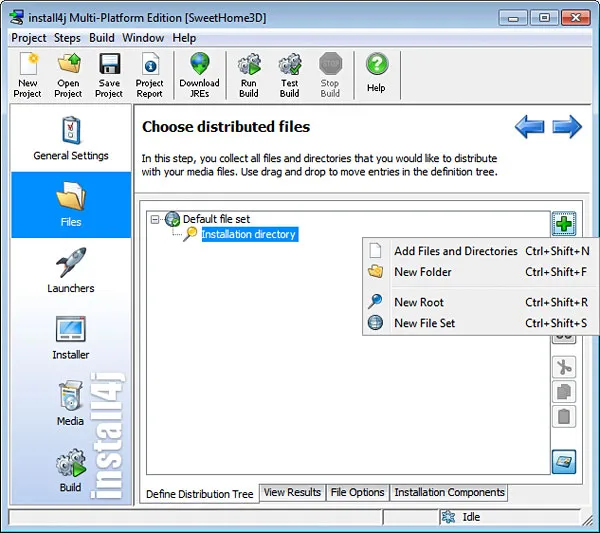The width and height of the screenshot is (600, 533).
Task: Select Installation directory tree item
Action: pyautogui.click(x=248, y=234)
